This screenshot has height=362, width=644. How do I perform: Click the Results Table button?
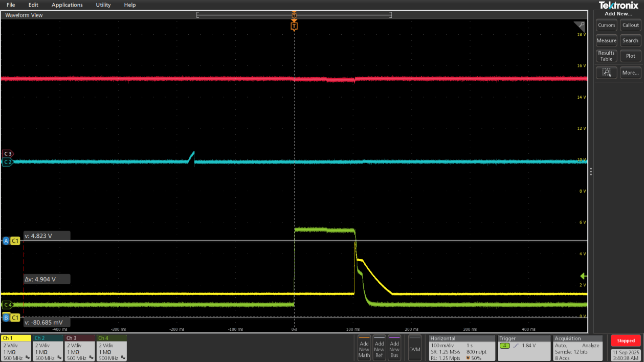pos(607,56)
